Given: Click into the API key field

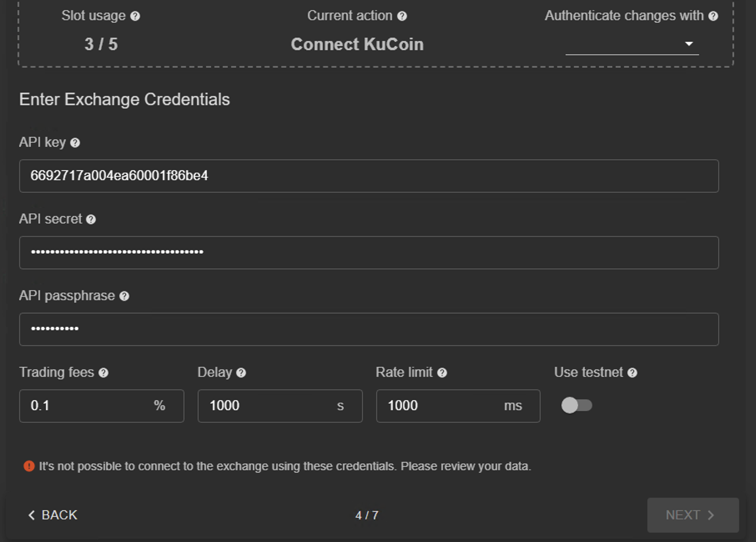Looking at the screenshot, I should click(369, 176).
